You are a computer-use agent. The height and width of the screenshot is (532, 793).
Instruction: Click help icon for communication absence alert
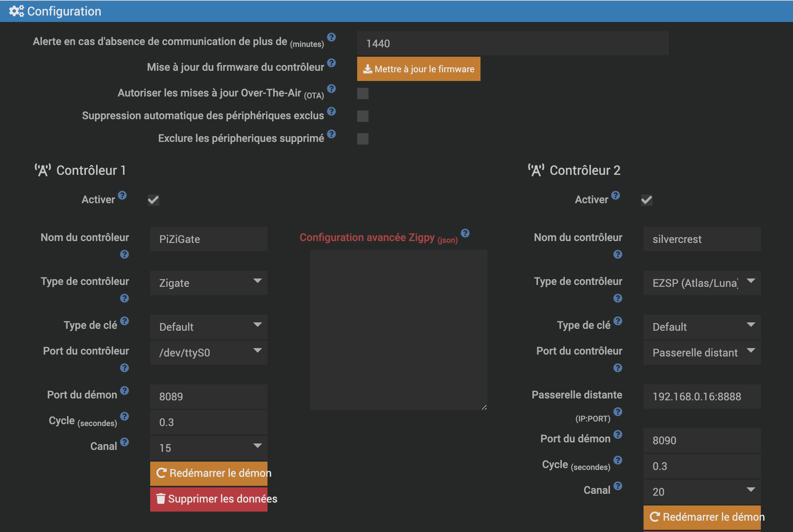(331, 37)
